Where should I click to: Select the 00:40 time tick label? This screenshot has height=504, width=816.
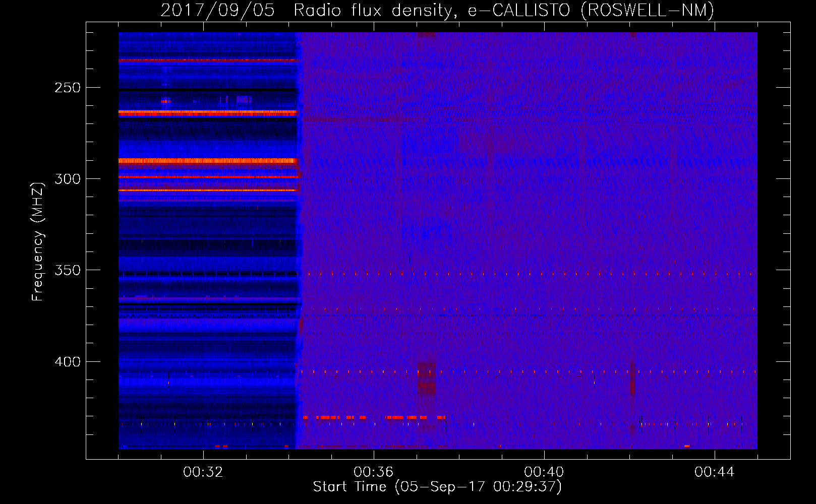pos(544,472)
